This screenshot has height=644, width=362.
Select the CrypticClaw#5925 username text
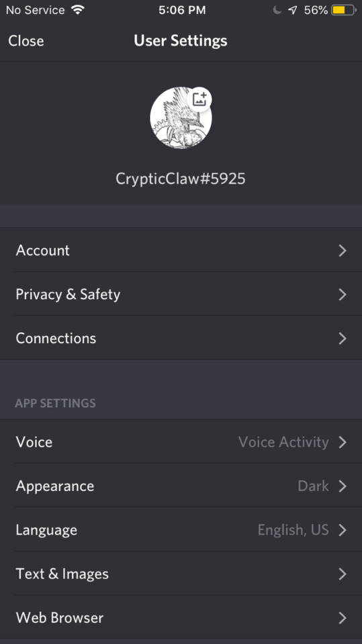181,178
